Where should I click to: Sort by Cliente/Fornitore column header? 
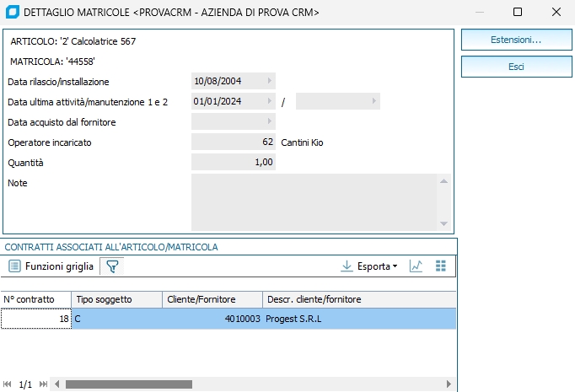tap(212, 299)
